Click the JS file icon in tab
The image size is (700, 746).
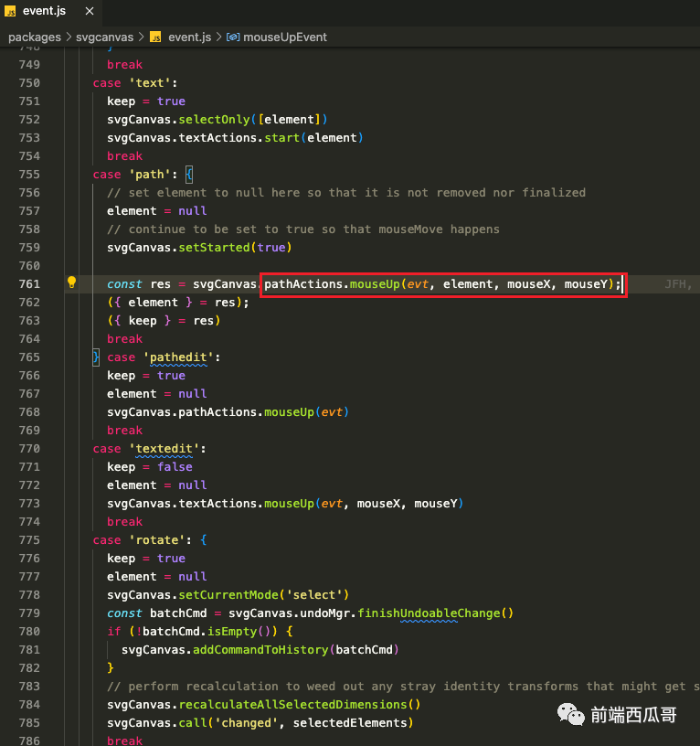pyautogui.click(x=10, y=11)
